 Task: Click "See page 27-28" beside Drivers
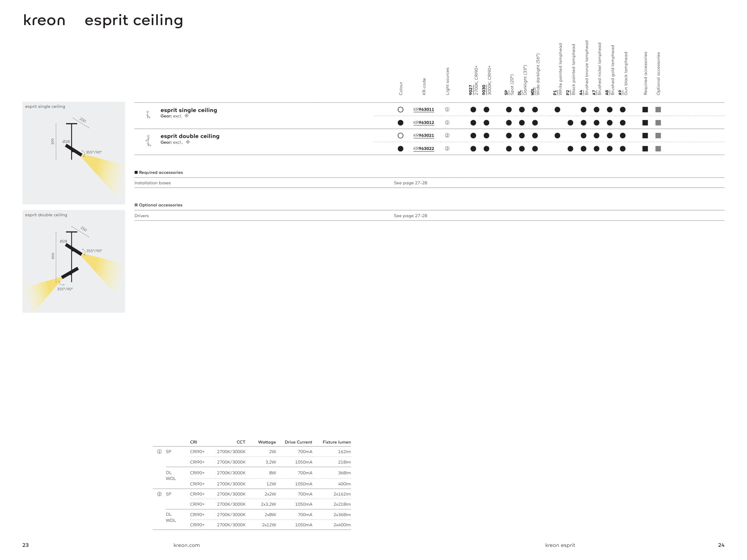point(410,216)
